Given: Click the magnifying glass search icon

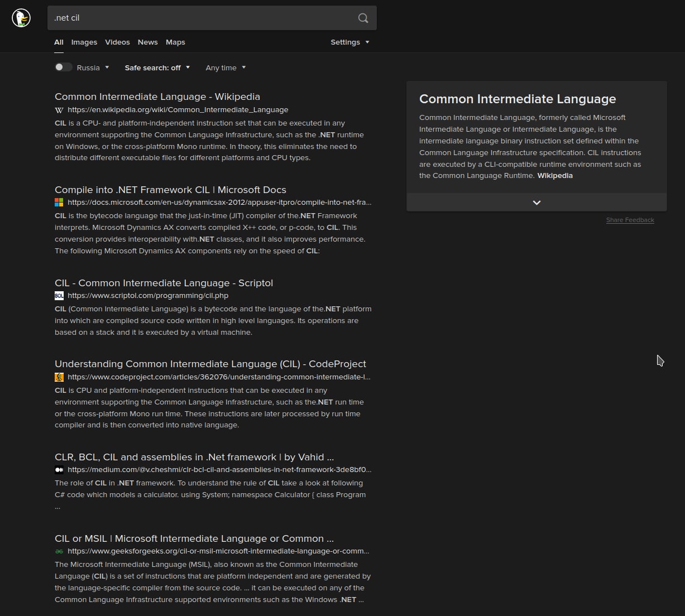Looking at the screenshot, I should point(363,18).
